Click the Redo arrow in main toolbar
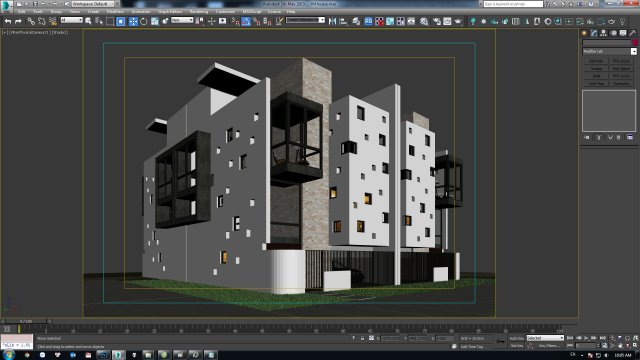640x360 pixels. [x=18, y=21]
